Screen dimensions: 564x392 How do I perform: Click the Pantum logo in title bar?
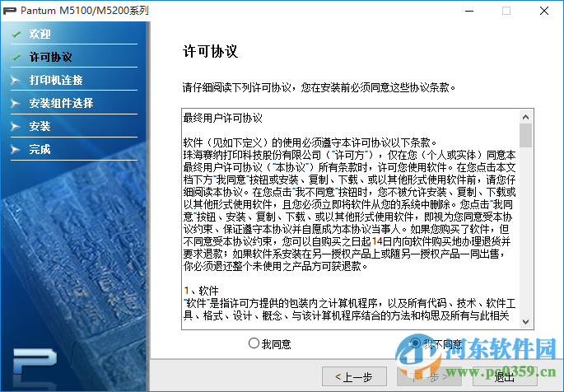pyautogui.click(x=10, y=11)
